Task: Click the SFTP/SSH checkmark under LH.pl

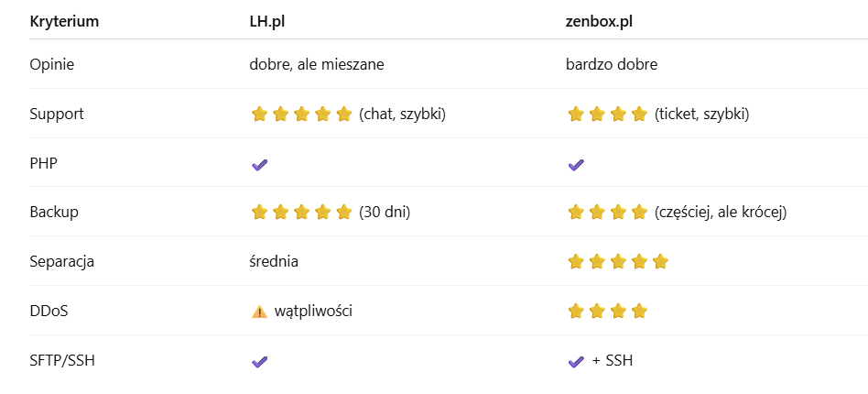Action: tap(259, 361)
